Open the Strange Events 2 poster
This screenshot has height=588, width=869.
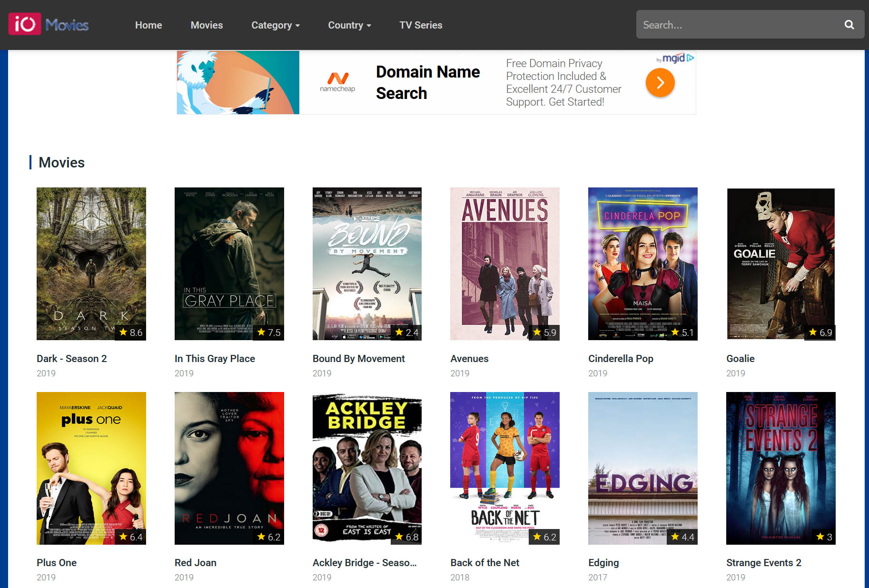click(x=781, y=468)
